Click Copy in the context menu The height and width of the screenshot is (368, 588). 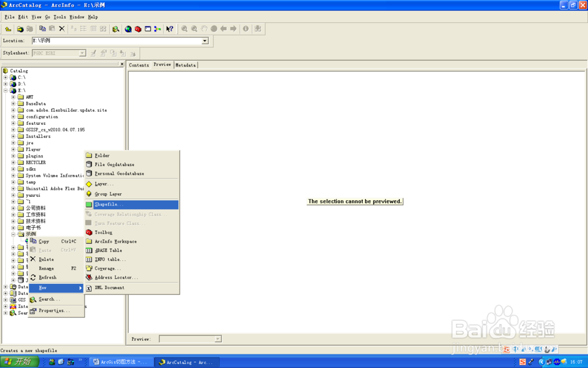[x=56, y=241]
